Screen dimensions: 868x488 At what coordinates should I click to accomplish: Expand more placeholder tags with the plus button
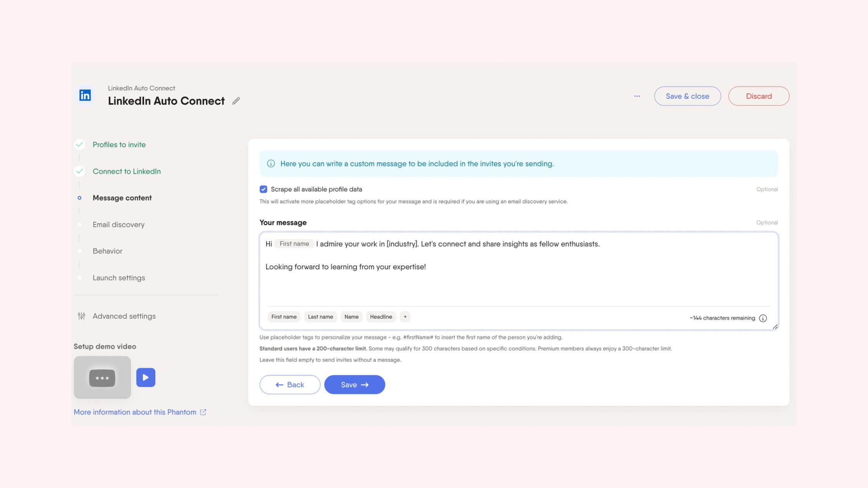[405, 316]
